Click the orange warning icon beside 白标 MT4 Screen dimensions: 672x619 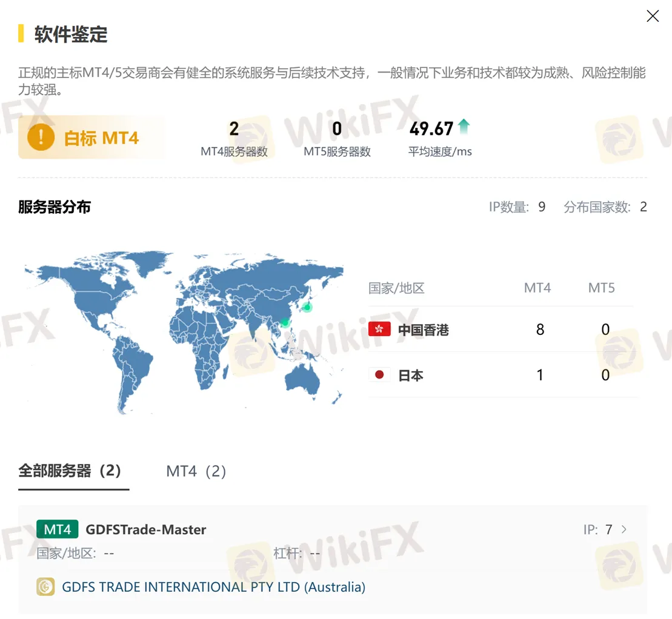pos(41,137)
